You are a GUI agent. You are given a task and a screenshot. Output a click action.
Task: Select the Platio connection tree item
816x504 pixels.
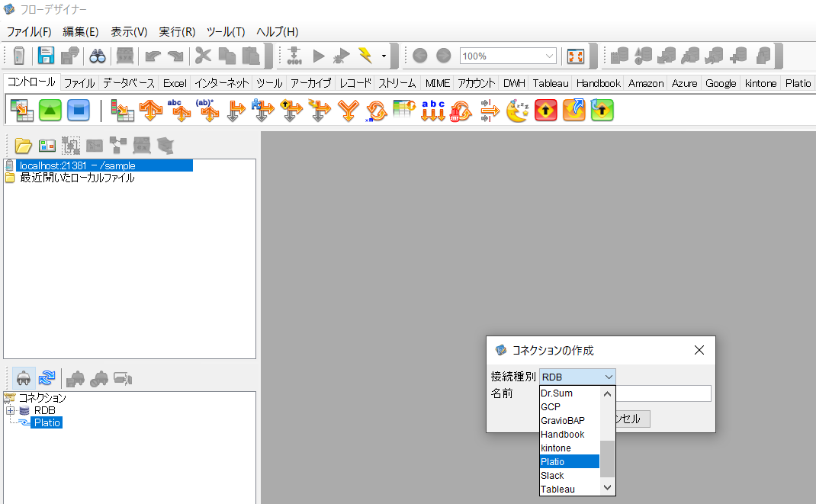coord(47,423)
